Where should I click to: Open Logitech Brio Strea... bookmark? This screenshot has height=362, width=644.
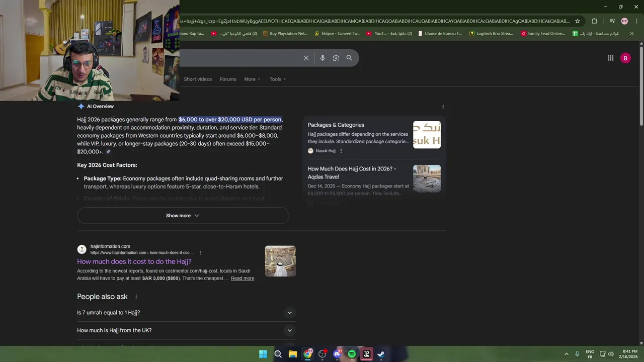(x=491, y=34)
